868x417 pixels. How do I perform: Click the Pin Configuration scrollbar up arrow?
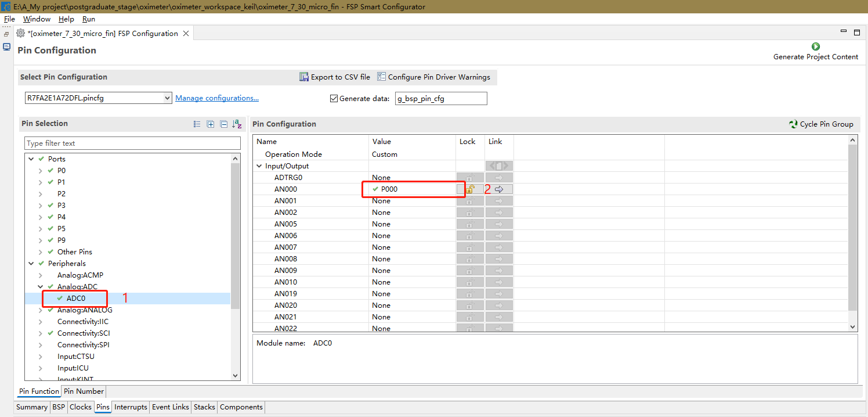[x=852, y=140]
